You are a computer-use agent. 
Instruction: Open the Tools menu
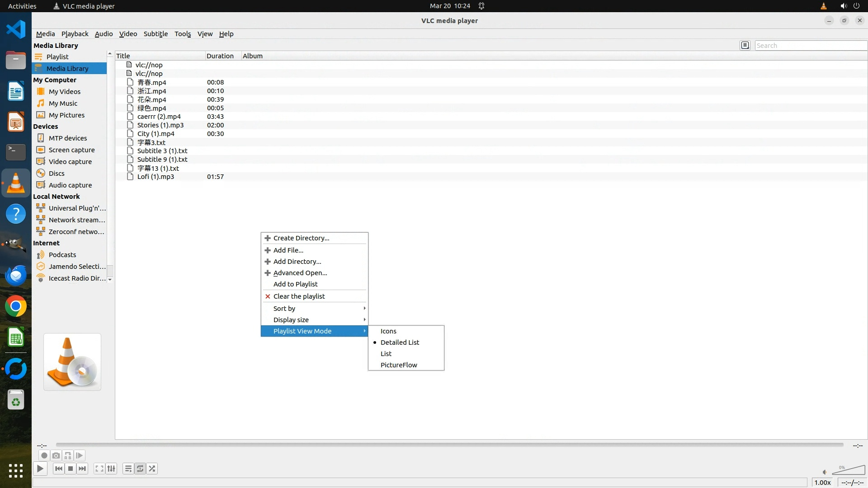183,34
